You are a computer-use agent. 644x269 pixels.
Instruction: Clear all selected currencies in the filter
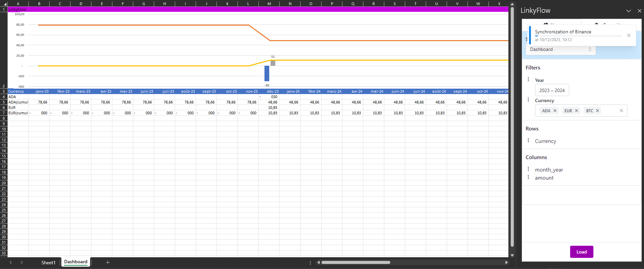(x=621, y=111)
